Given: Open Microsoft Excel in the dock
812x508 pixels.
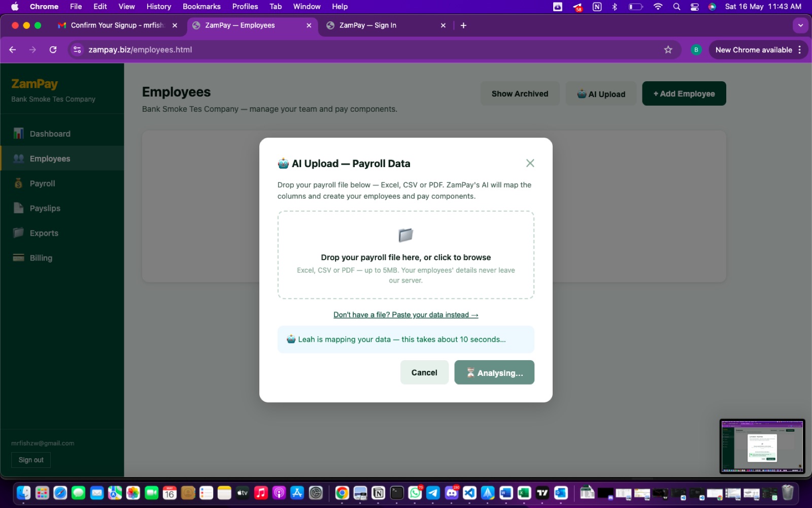Looking at the screenshot, I should [x=524, y=493].
